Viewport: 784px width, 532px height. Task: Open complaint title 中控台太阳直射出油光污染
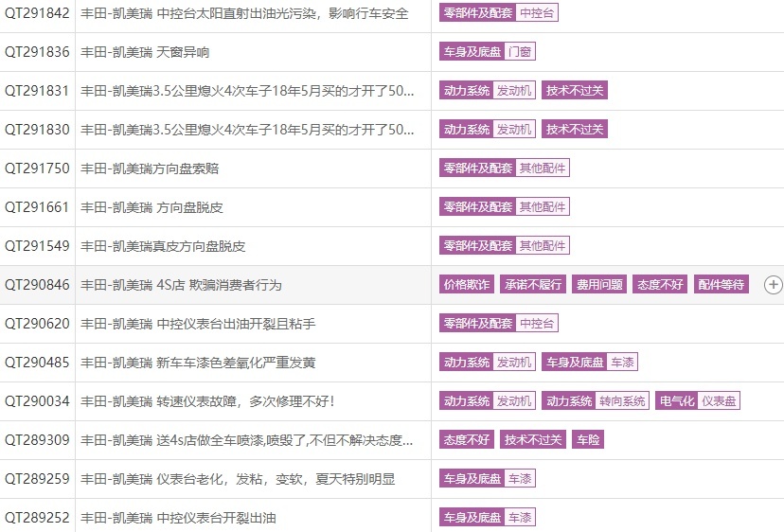(x=244, y=13)
